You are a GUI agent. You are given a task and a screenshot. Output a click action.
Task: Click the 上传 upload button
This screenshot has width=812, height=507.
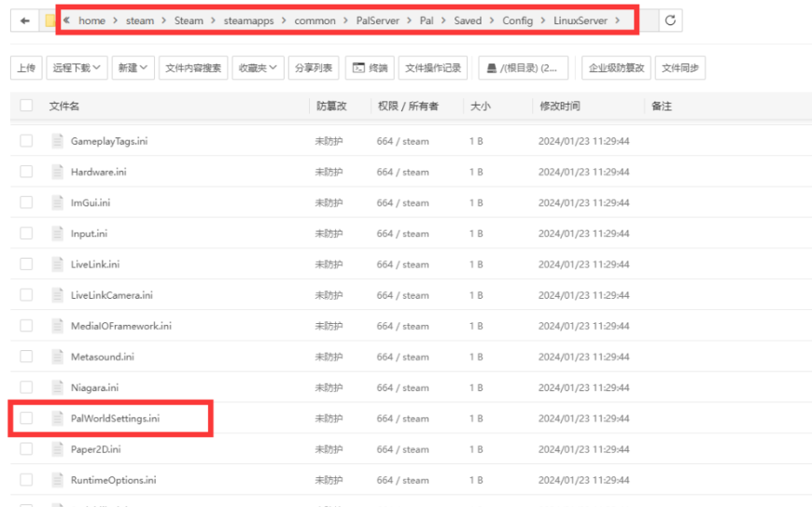[26, 68]
